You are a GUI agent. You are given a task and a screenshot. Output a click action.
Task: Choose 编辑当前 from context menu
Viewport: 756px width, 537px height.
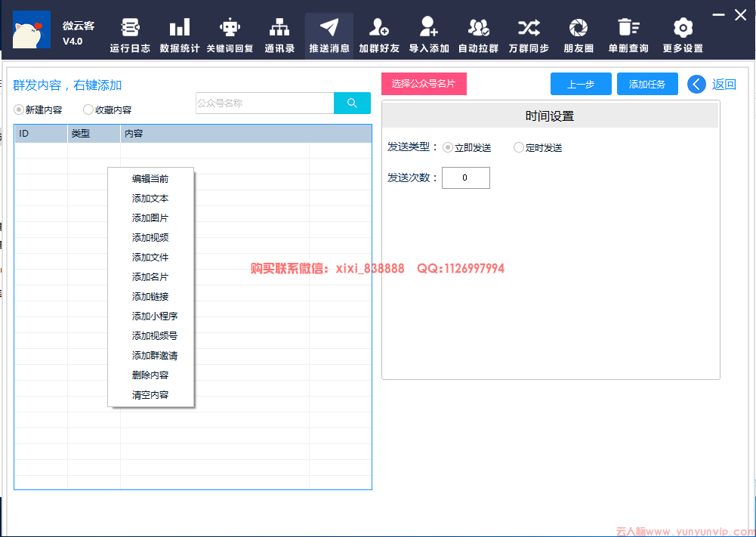(150, 179)
